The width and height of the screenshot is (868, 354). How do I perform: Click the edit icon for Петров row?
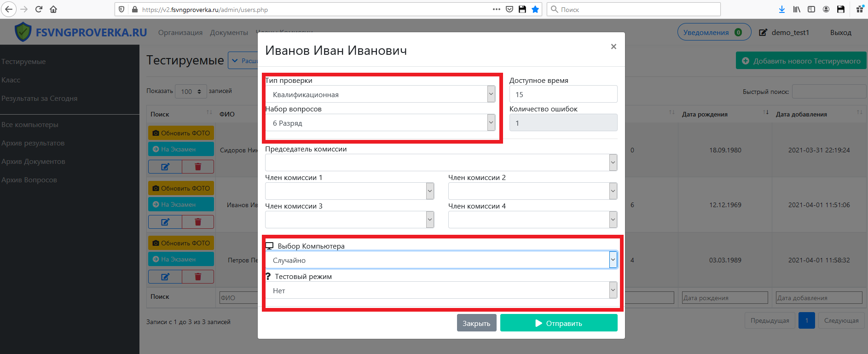pyautogui.click(x=165, y=277)
